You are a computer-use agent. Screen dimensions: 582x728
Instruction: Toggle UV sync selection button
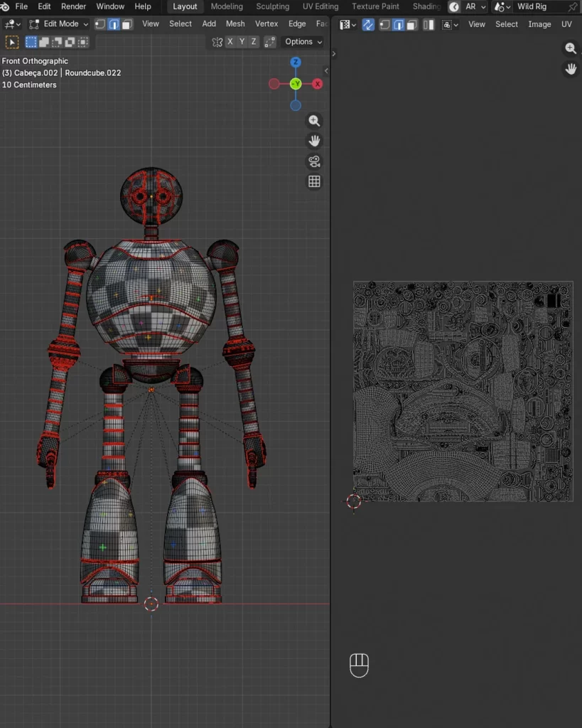click(368, 25)
